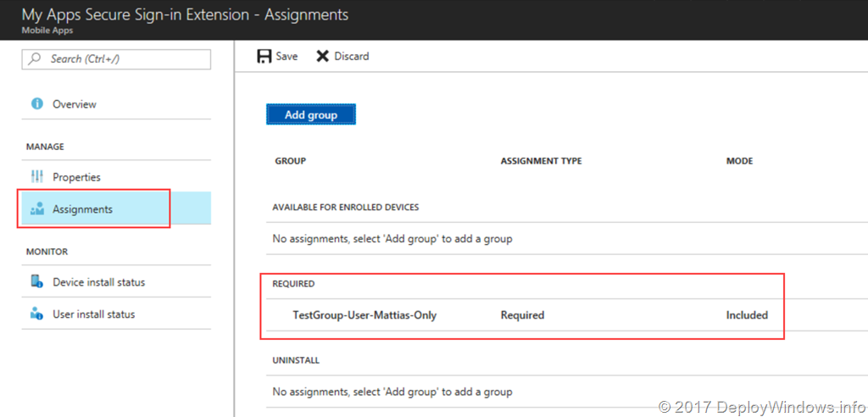Select the TestGroup-User-Mattias-Only group row

364,315
